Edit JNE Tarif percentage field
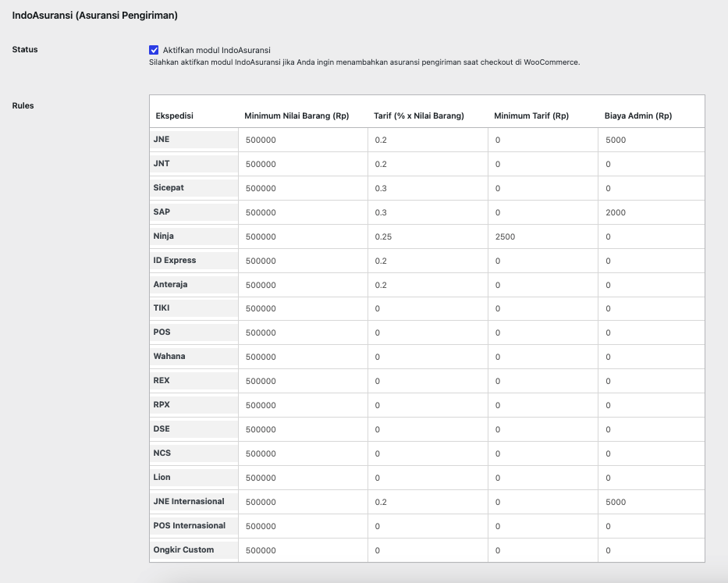Image resolution: width=728 pixels, height=583 pixels. [x=428, y=140]
